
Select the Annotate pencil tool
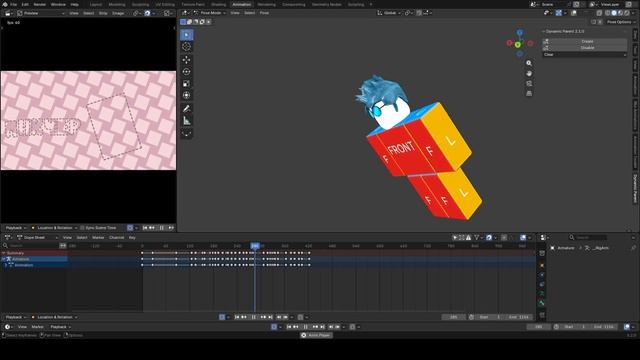tap(187, 109)
